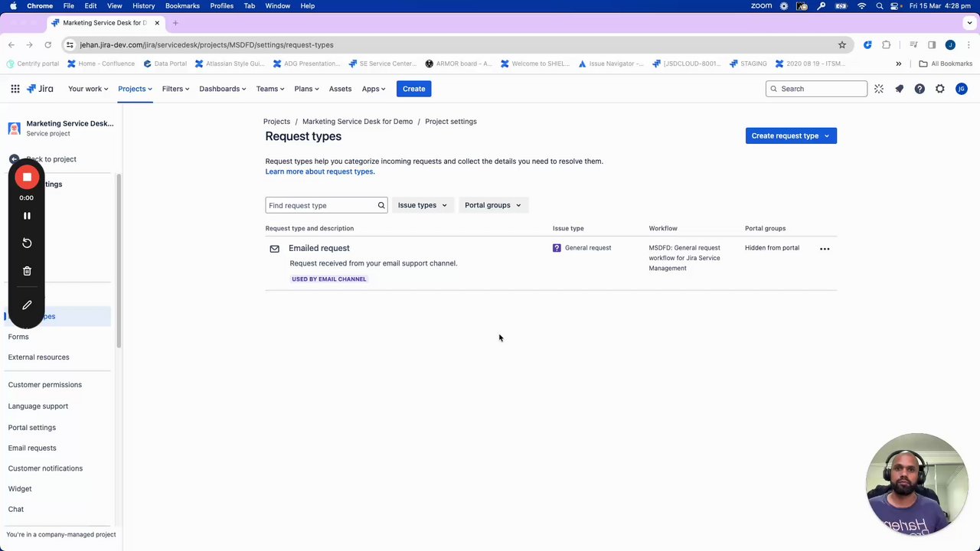This screenshot has height=551, width=980.
Task: Go to Marketing Service Desk for Demo breadcrumb
Action: click(x=358, y=122)
